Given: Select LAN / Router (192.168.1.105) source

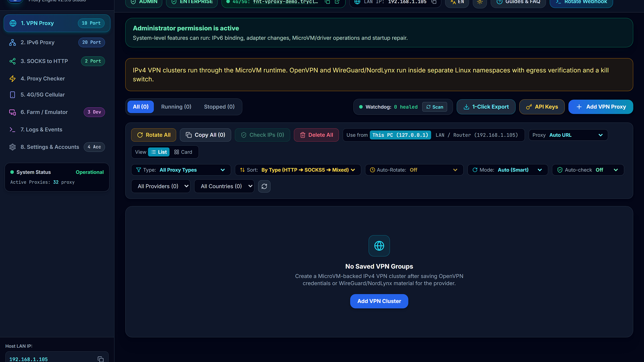Looking at the screenshot, I should pyautogui.click(x=477, y=135).
